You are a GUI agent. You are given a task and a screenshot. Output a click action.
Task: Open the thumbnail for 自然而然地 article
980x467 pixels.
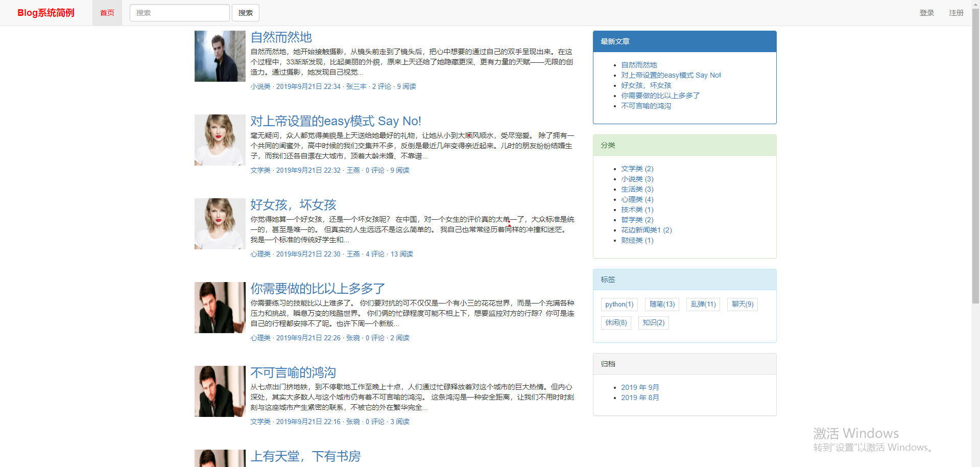pos(220,56)
